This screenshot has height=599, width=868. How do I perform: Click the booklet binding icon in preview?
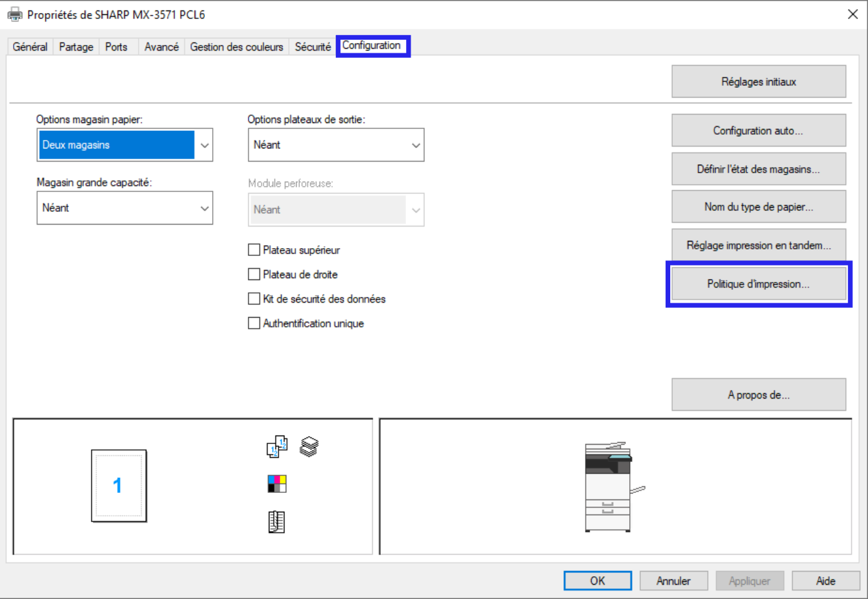click(277, 522)
